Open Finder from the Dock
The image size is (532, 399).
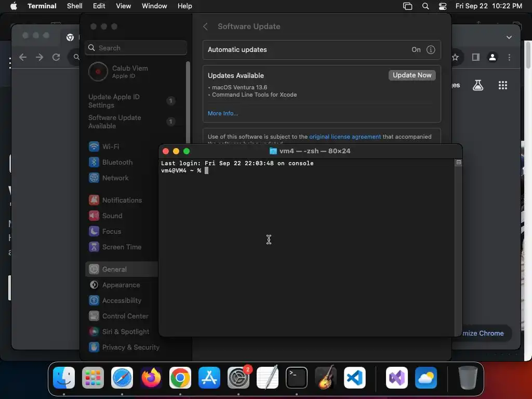[64, 378]
